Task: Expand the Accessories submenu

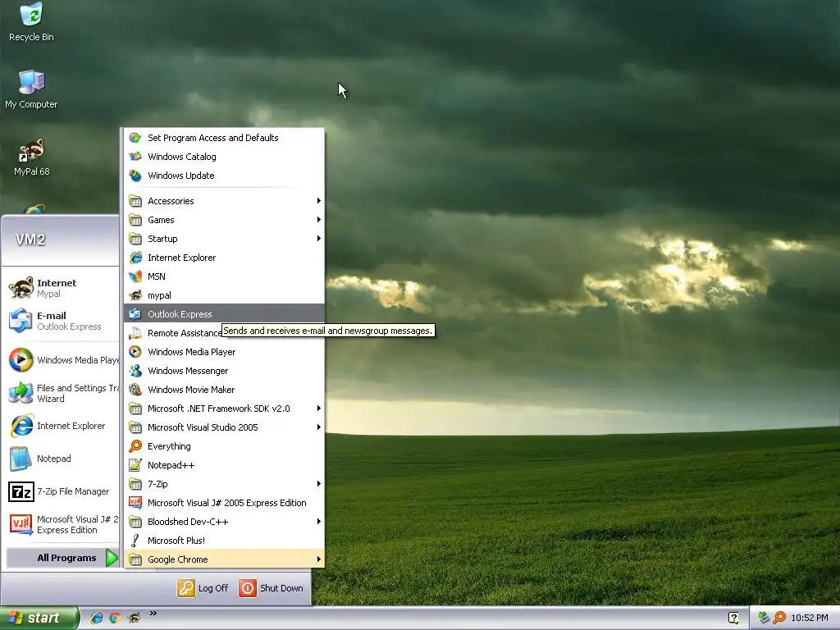Action: [224, 201]
